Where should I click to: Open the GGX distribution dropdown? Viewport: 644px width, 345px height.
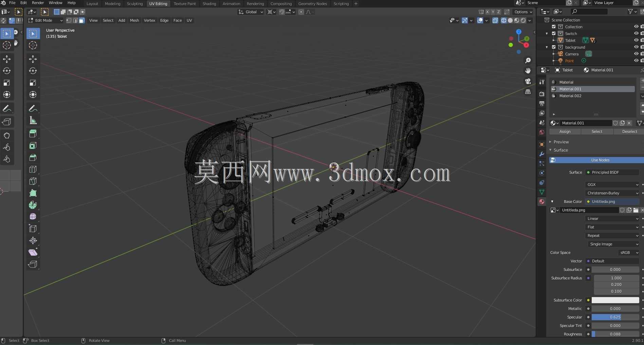(x=613, y=185)
